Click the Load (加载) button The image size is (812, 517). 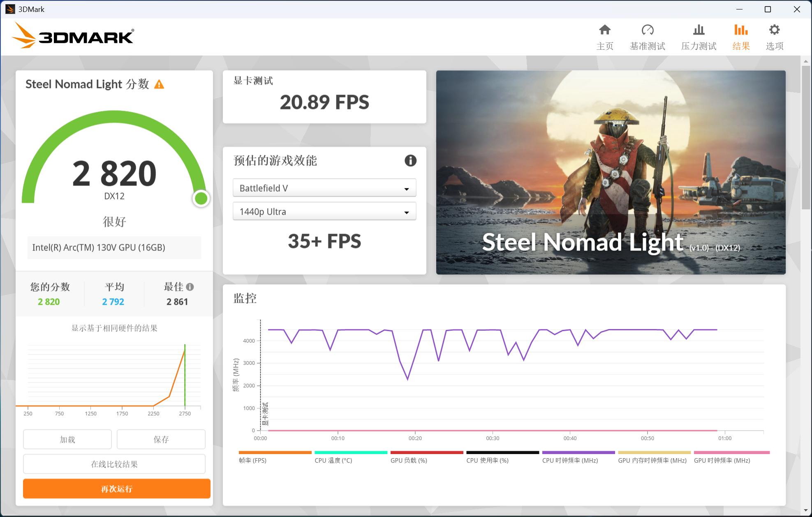[67, 439]
